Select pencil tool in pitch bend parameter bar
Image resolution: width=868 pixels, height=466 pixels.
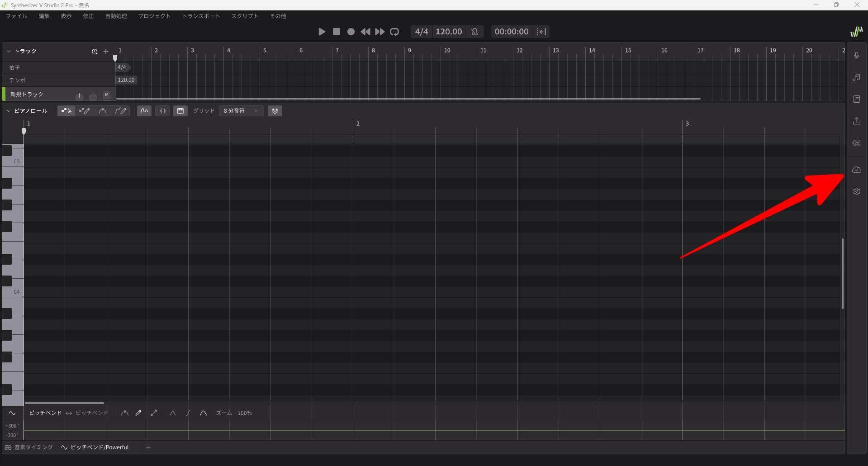point(138,413)
